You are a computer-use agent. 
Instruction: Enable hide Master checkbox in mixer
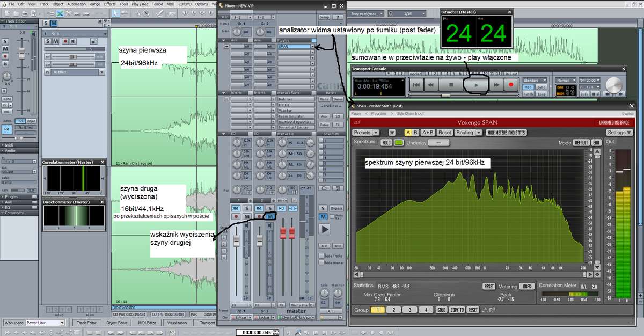pos(321,262)
